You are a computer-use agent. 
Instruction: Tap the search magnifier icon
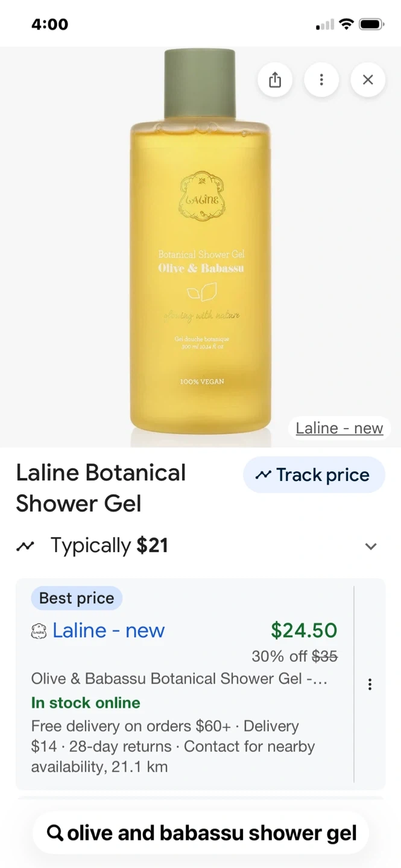55,832
